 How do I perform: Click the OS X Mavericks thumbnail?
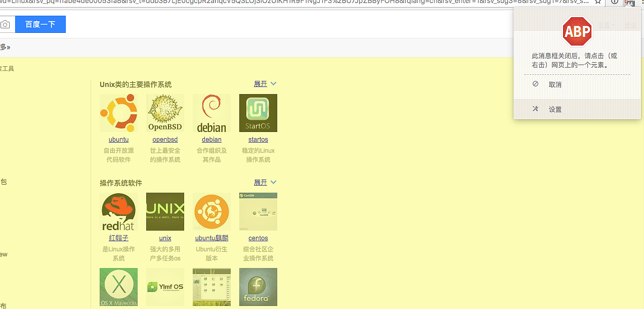click(x=118, y=287)
